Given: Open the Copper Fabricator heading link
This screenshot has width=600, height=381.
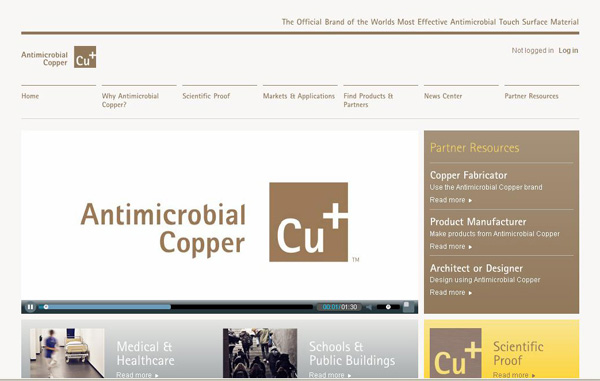Looking at the screenshot, I should [468, 175].
